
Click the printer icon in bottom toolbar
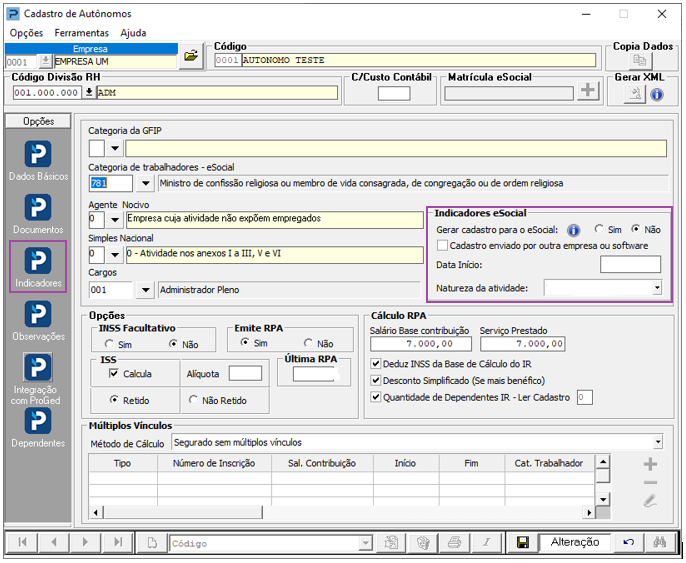pyautogui.click(x=455, y=543)
